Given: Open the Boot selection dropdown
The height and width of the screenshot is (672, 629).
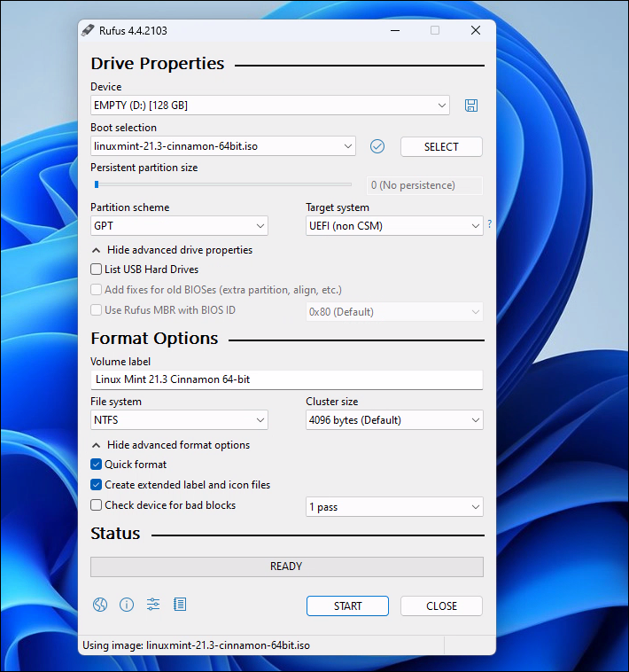Looking at the screenshot, I should (223, 146).
